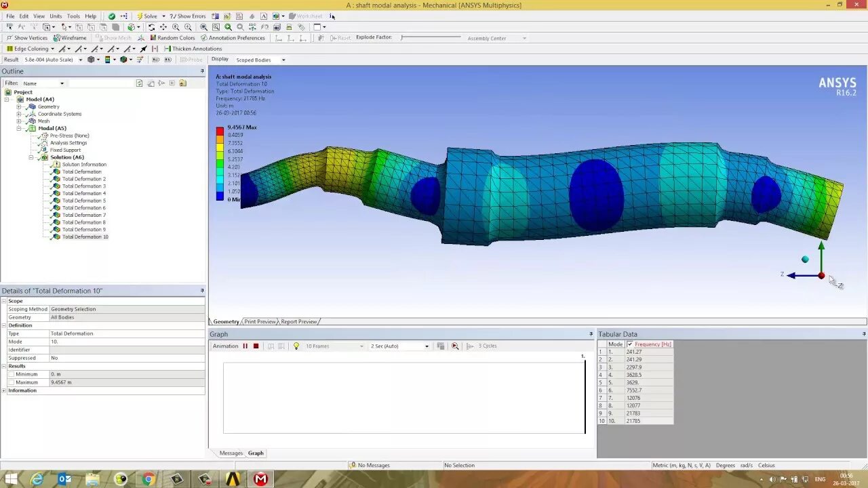
Task: Click the animation light bulb icon
Action: 296,346
